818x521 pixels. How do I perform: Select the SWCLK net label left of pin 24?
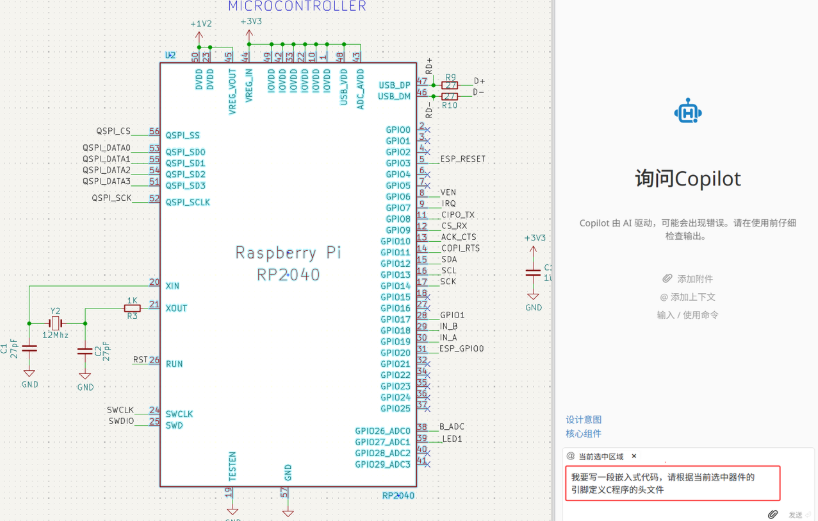[121, 410]
